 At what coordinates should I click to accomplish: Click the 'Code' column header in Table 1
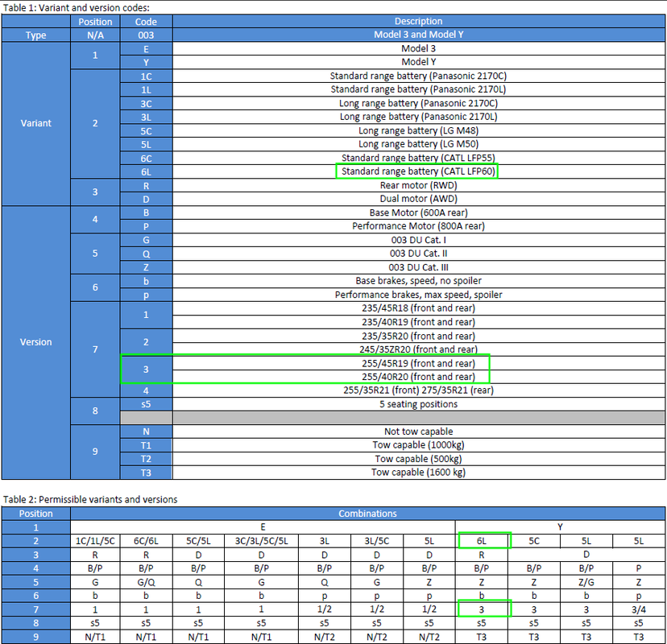click(146, 22)
